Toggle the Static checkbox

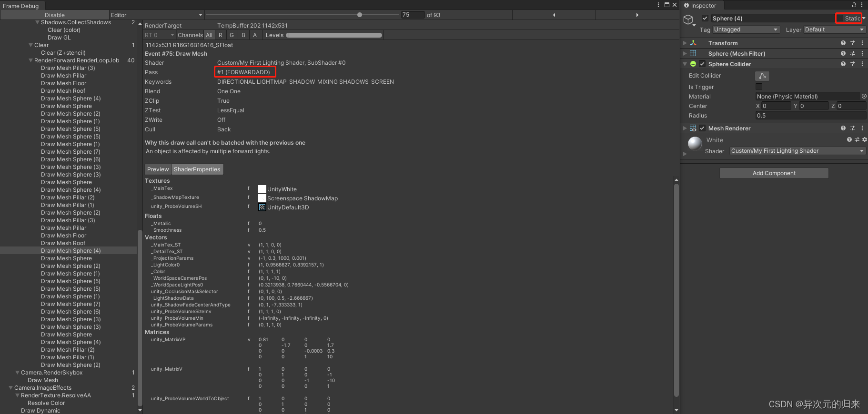click(x=840, y=18)
